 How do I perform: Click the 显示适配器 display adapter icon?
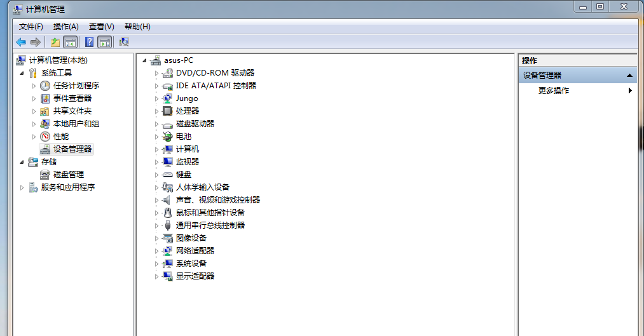click(x=168, y=276)
